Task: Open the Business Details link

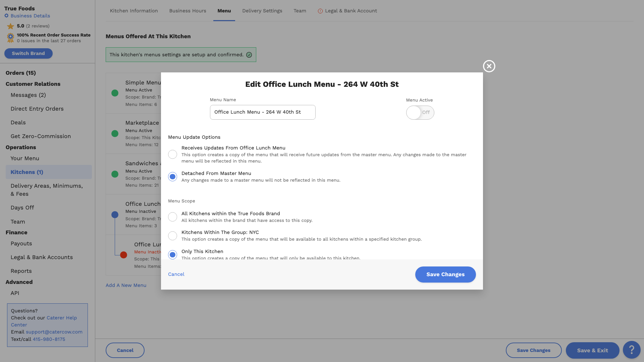Action: pyautogui.click(x=30, y=16)
